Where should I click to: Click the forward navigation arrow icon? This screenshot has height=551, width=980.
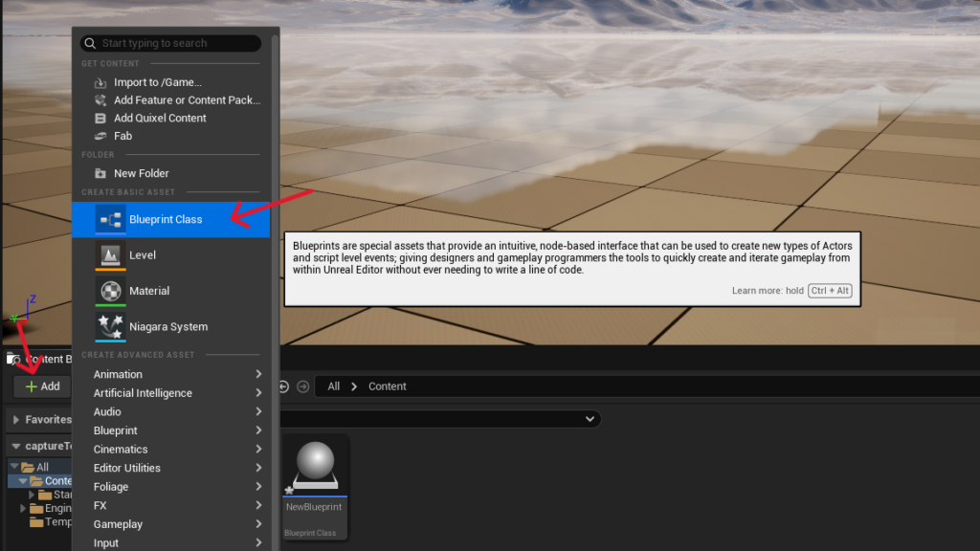[x=303, y=386]
